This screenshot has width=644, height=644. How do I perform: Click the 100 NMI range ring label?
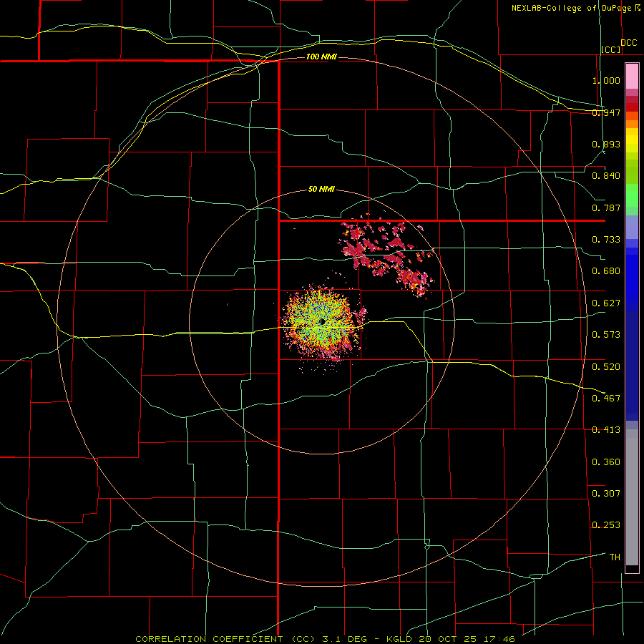(x=321, y=57)
